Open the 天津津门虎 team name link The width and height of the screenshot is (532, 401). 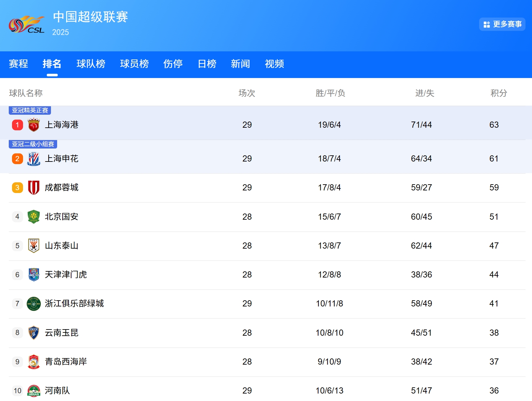pyautogui.click(x=66, y=275)
